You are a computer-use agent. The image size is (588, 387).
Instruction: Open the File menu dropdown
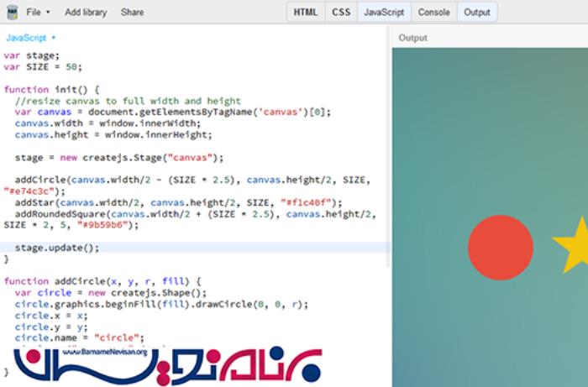pos(37,13)
